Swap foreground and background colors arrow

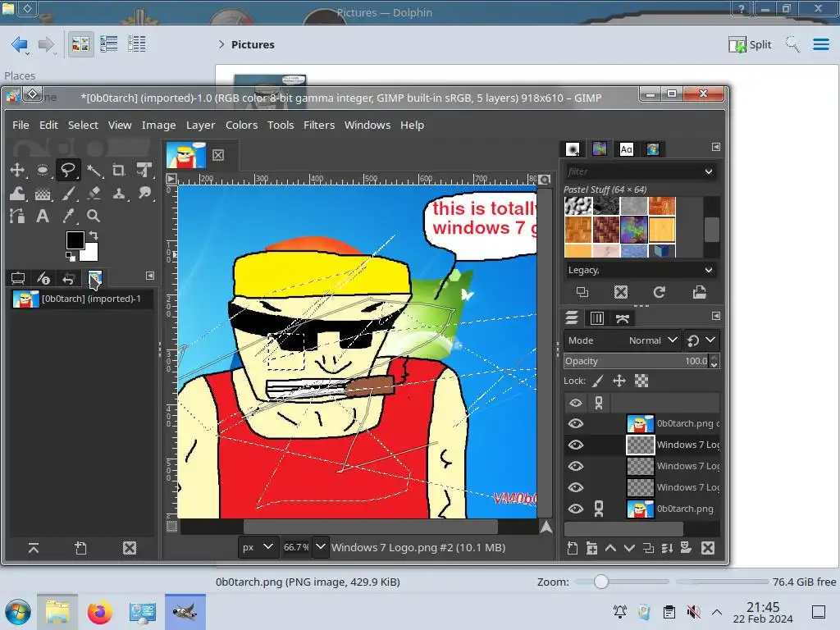pos(94,235)
